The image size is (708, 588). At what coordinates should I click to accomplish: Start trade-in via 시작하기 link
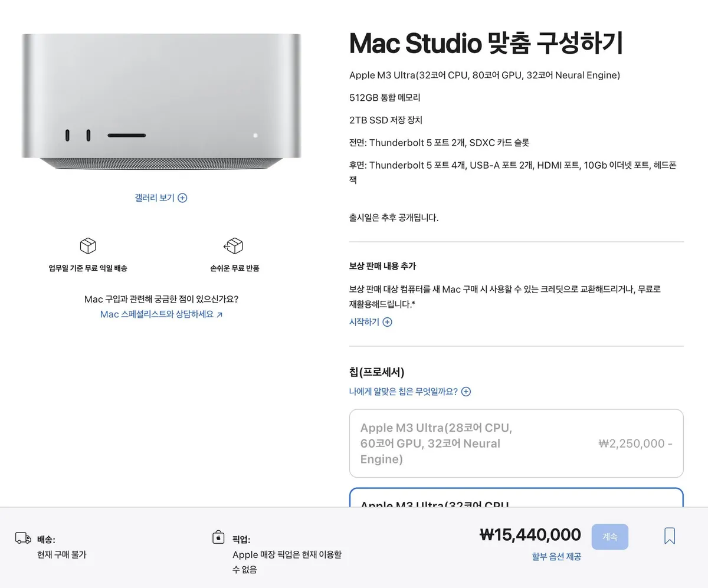click(371, 322)
